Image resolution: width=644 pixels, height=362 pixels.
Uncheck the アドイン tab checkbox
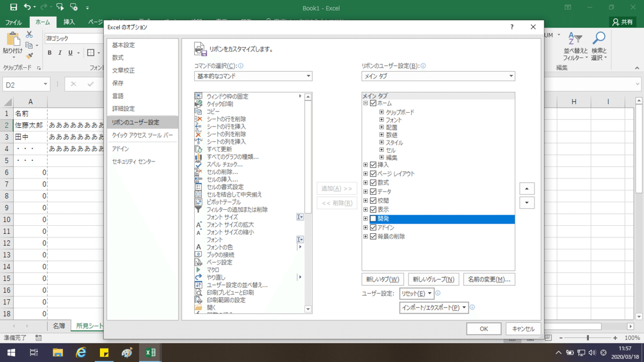tap(374, 227)
